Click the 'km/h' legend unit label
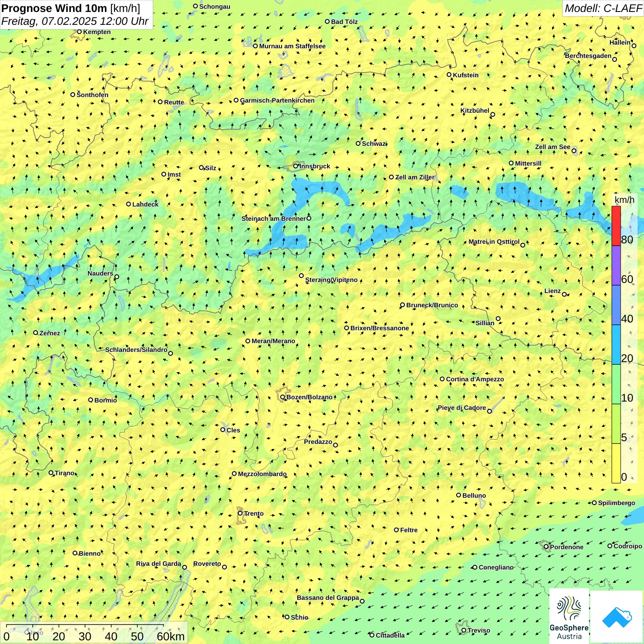The height and width of the screenshot is (644, 644). 625,200
